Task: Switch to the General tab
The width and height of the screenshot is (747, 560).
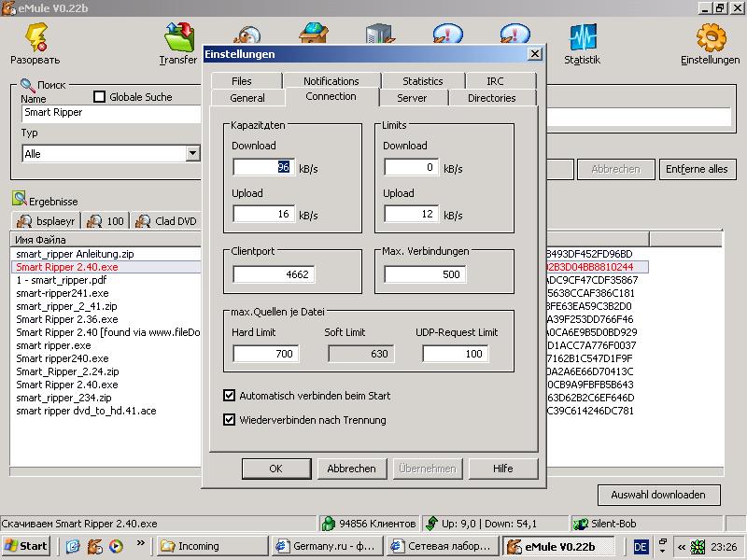Action: tap(247, 98)
